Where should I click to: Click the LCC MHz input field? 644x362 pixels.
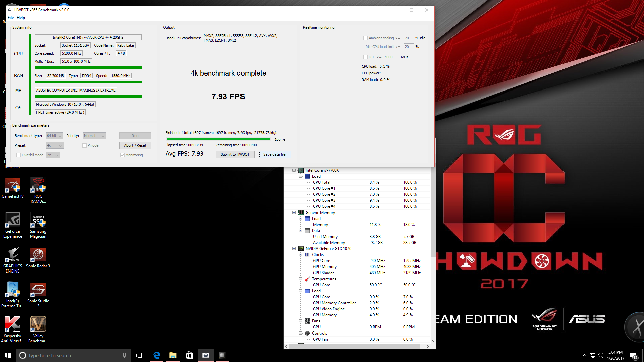pyautogui.click(x=392, y=57)
